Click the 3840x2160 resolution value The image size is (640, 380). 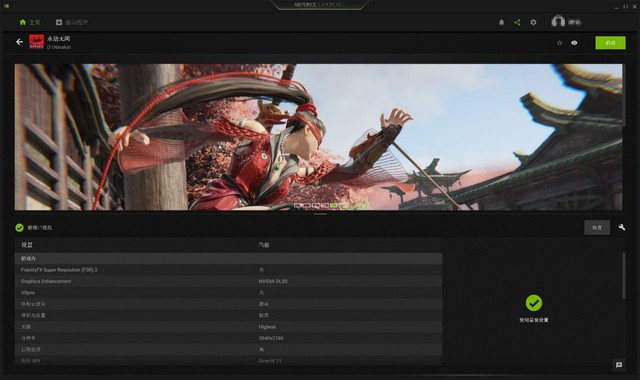271,338
